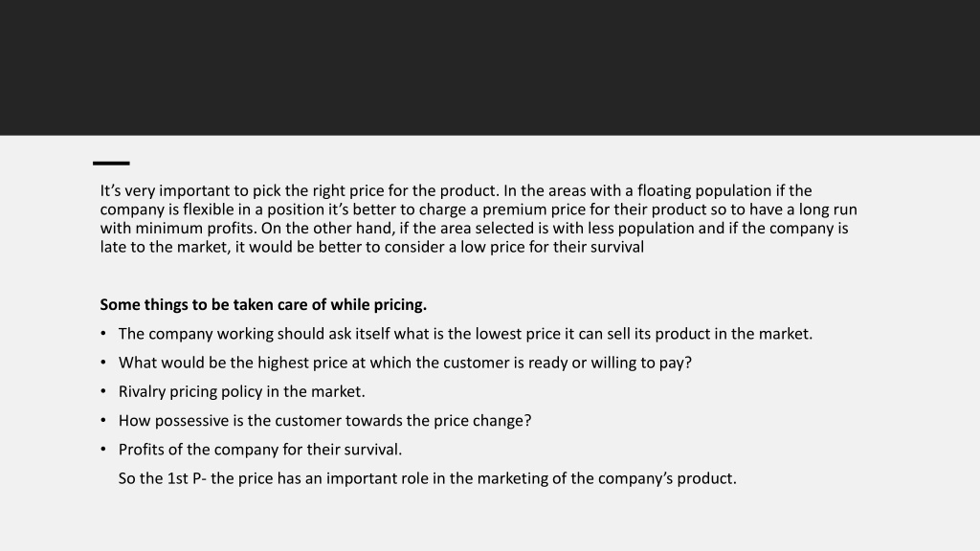Select the short black accent line
This screenshot has width=980, height=551.
[111, 163]
